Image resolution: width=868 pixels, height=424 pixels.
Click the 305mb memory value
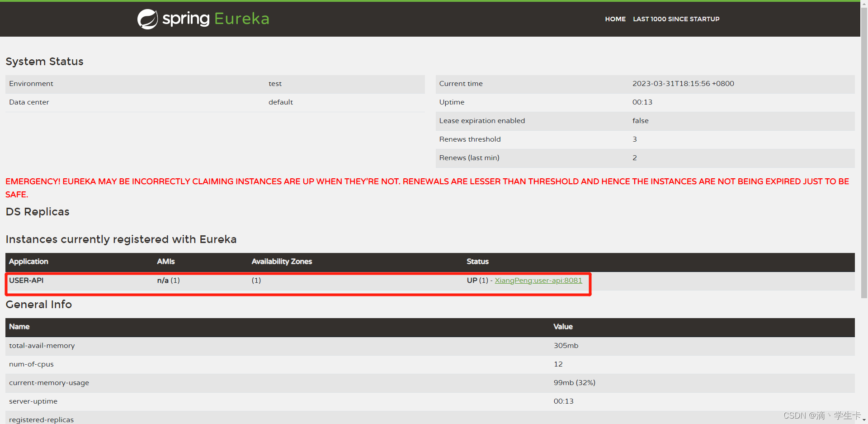pos(566,346)
